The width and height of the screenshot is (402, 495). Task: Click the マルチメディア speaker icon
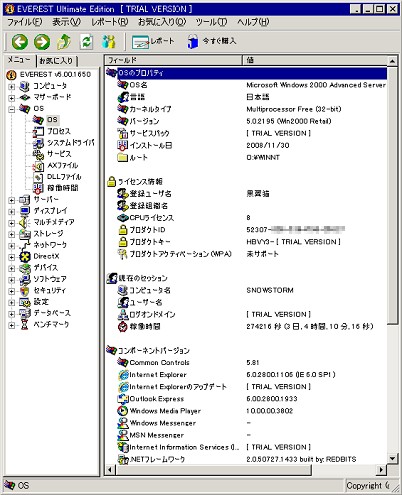(x=24, y=222)
